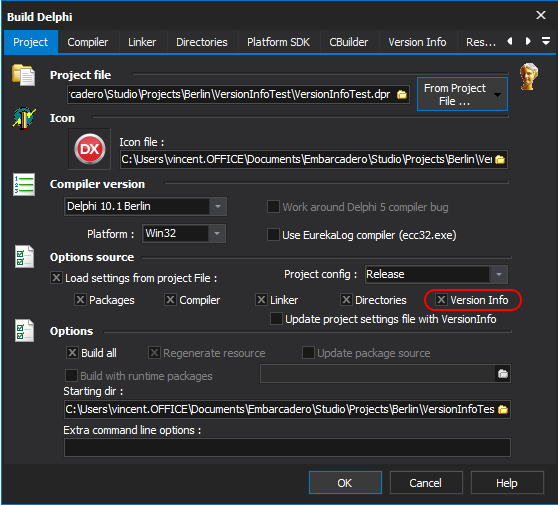Uncheck the Linker options source checkbox
The image size is (558, 505).
[x=262, y=300]
